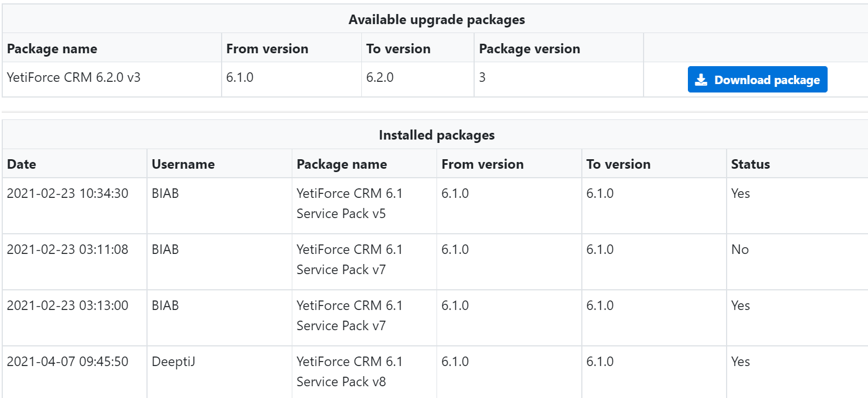Click the From version header in upgrade table
The width and height of the screenshot is (868, 398).
[x=268, y=49]
